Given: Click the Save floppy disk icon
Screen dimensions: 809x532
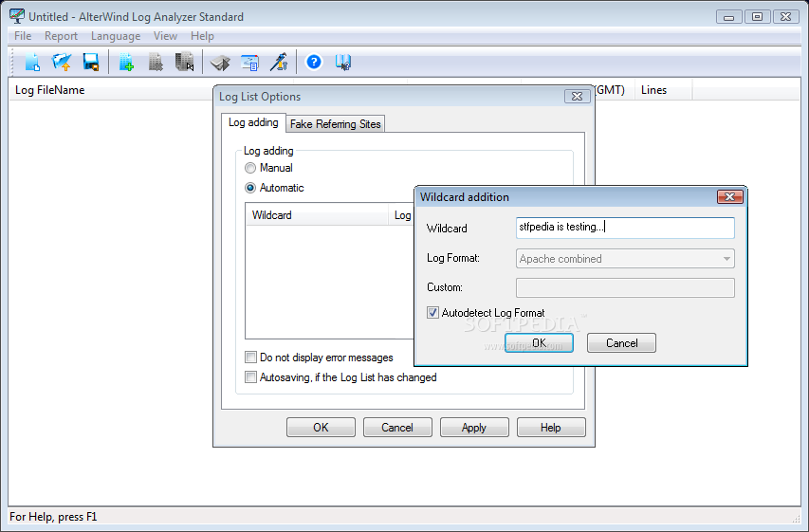Looking at the screenshot, I should (x=91, y=63).
